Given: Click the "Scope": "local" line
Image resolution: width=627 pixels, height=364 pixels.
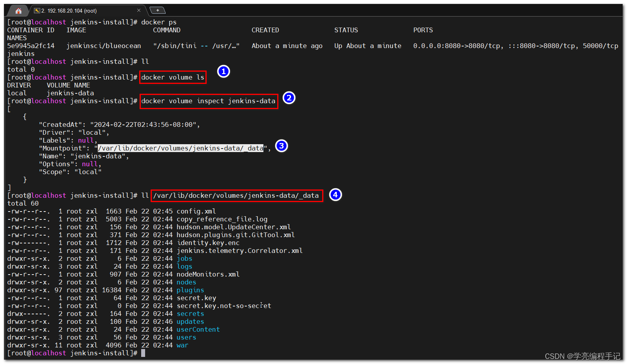Looking at the screenshot, I should pyautogui.click(x=70, y=172).
